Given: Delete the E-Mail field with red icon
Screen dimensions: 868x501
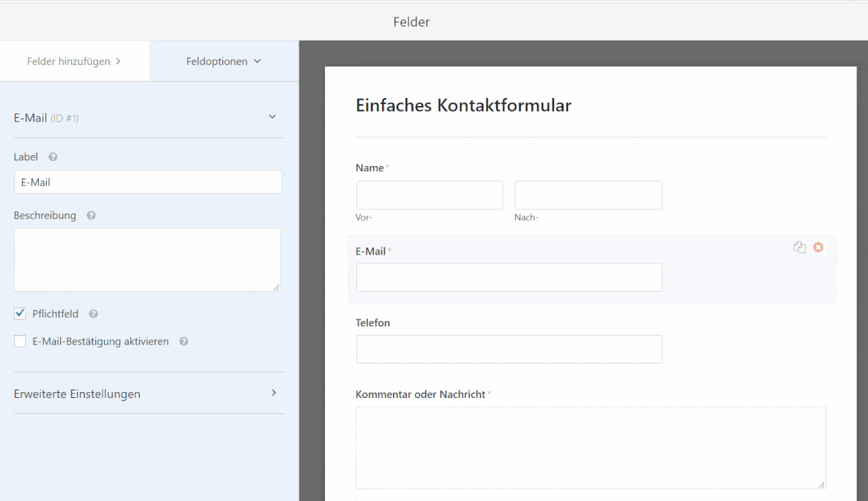Looking at the screenshot, I should click(x=818, y=247).
